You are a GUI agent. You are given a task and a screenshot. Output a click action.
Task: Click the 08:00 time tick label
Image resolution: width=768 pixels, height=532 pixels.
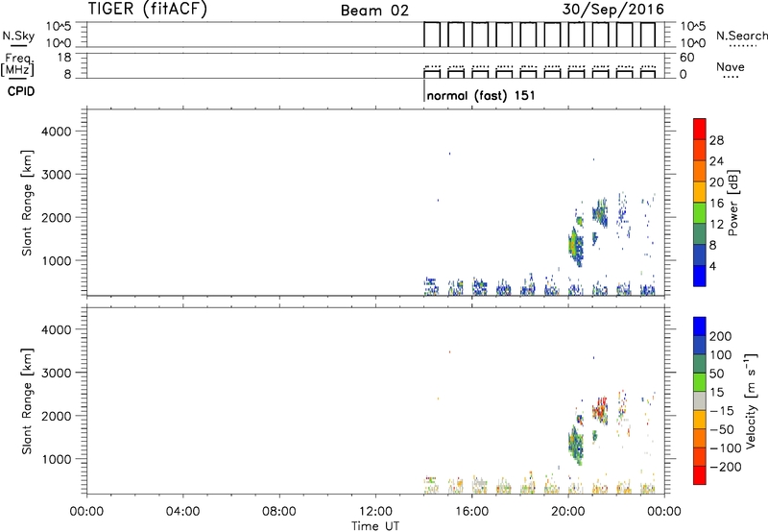[278, 512]
